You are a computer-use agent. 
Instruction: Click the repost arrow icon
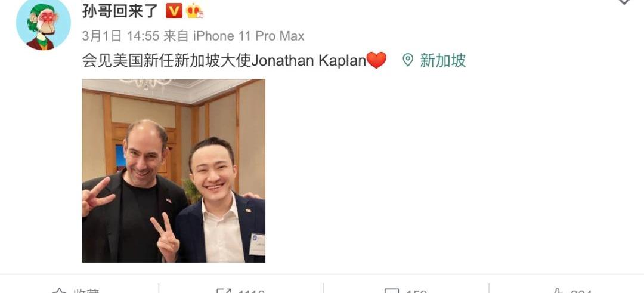(x=224, y=291)
